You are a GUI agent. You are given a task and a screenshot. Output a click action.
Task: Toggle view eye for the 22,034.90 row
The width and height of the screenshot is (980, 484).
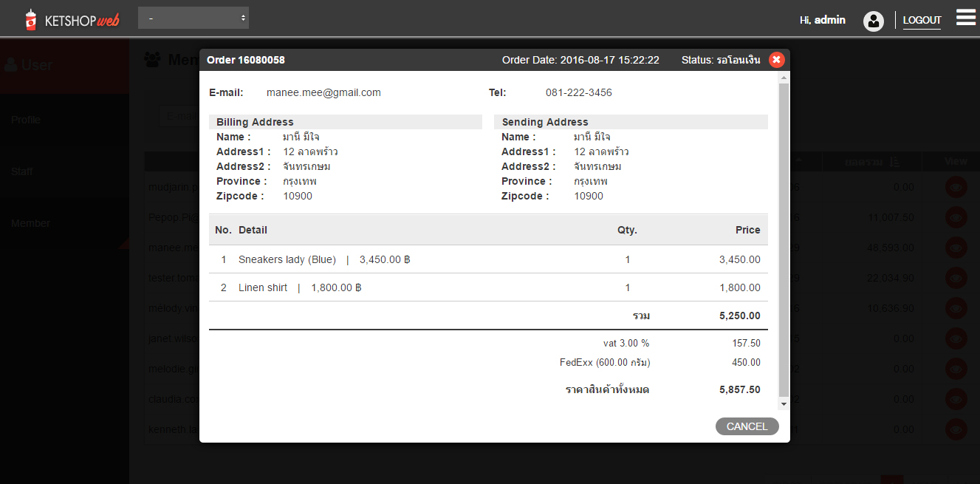[x=956, y=278]
